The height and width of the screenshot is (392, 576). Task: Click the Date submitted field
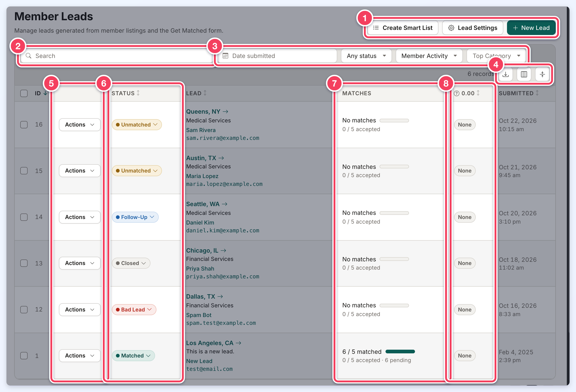click(278, 56)
